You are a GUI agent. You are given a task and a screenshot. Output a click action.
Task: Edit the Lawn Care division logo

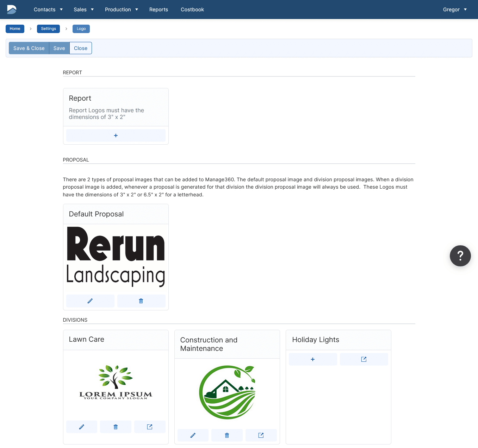coord(82,427)
